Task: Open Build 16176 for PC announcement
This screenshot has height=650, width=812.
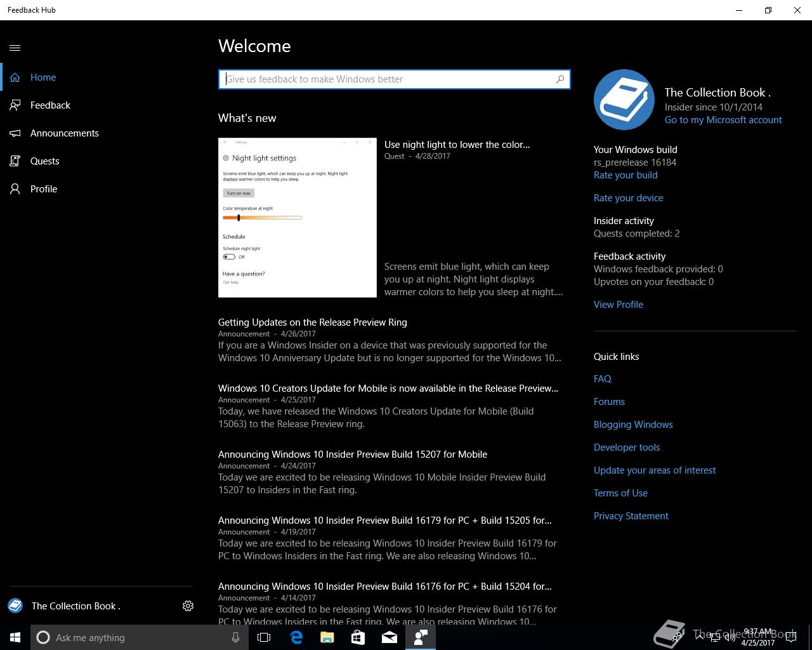Action: (x=385, y=587)
